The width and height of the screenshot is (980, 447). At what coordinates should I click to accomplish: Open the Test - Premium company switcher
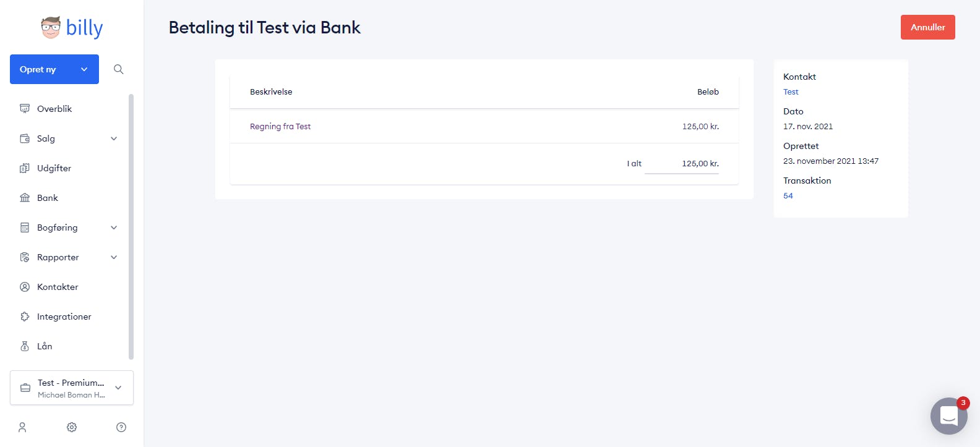tap(72, 388)
